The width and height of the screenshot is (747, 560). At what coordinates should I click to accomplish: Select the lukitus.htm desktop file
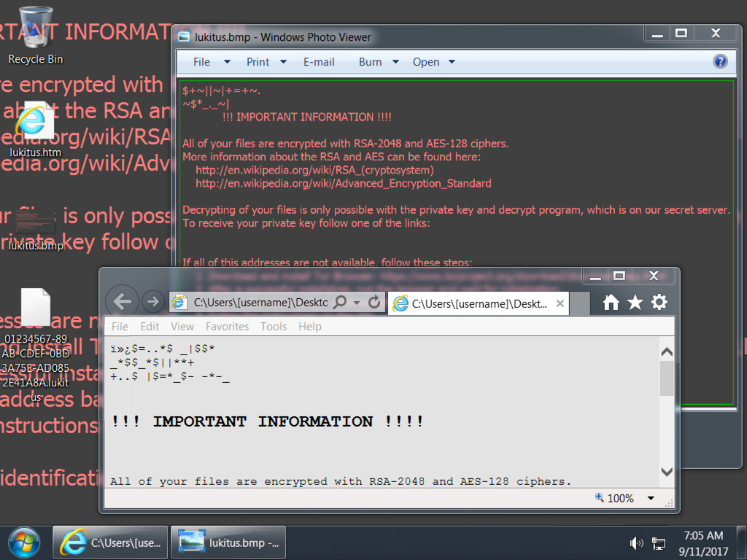pos(35,130)
